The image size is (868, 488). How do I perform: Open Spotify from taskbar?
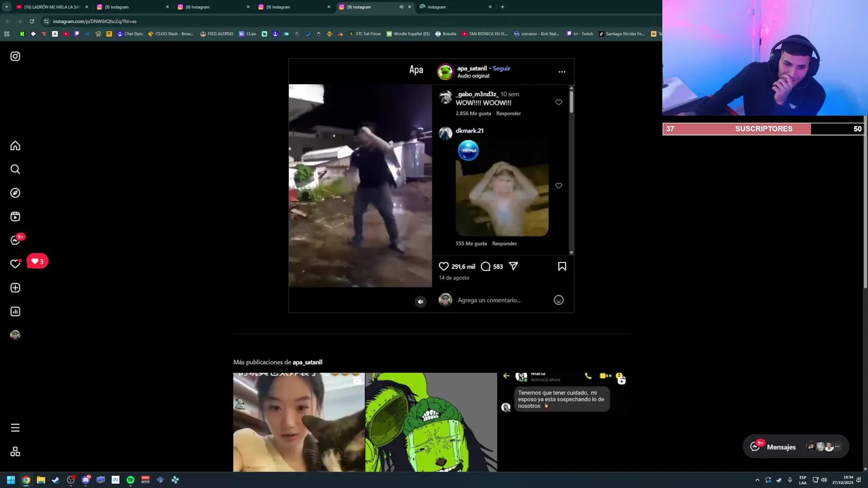click(x=130, y=480)
